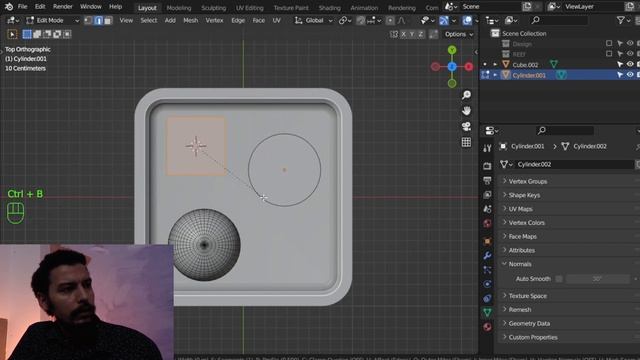Switch to the Modeling workspace tab
This screenshot has width=640, height=360.
(x=179, y=8)
